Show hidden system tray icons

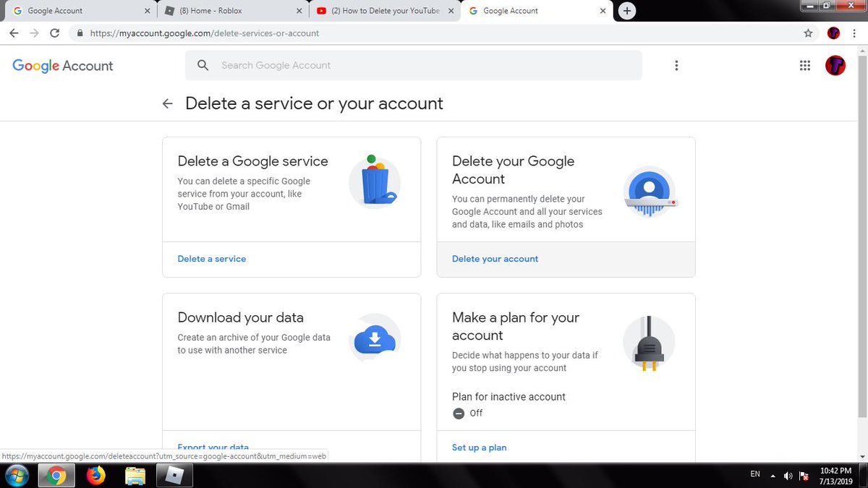coord(773,476)
